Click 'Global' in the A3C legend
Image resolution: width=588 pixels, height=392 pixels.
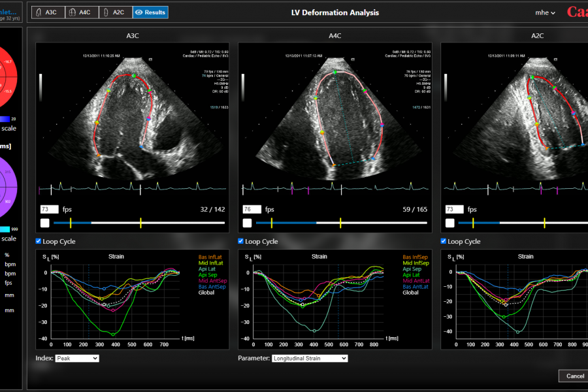coord(206,293)
